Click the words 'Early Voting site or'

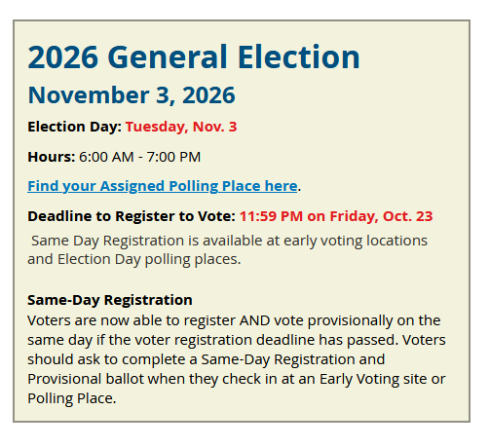(383, 379)
